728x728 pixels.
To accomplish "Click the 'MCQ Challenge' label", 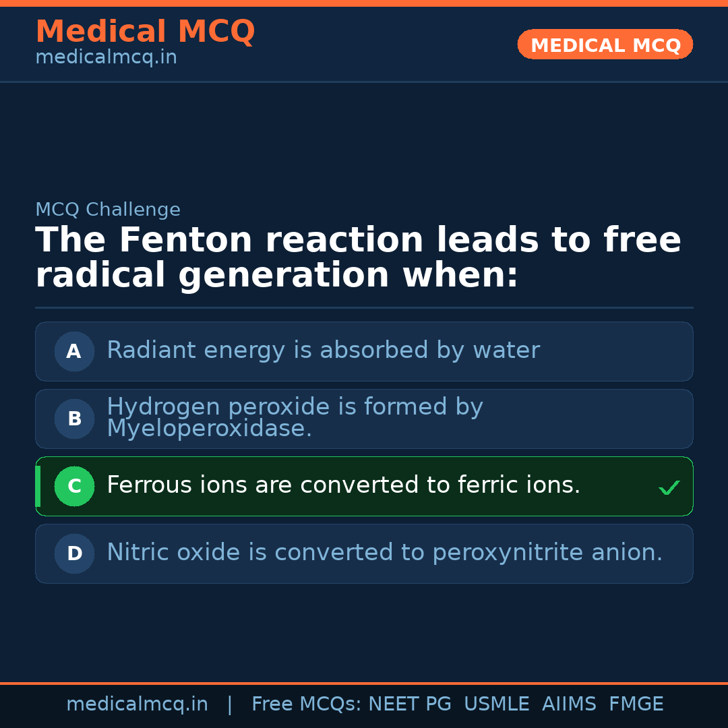I will pos(108,210).
